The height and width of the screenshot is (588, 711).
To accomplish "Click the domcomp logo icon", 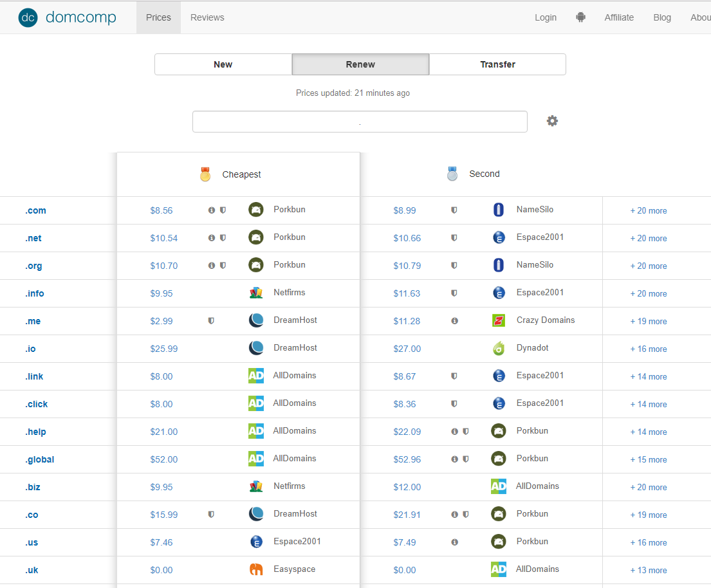I will pyautogui.click(x=28, y=17).
